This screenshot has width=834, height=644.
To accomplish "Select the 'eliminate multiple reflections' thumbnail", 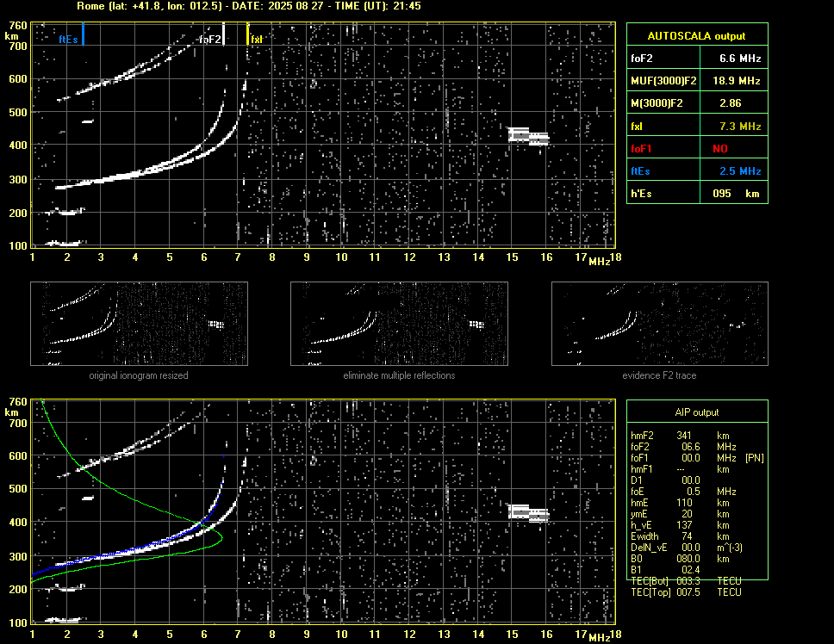I will tap(399, 324).
